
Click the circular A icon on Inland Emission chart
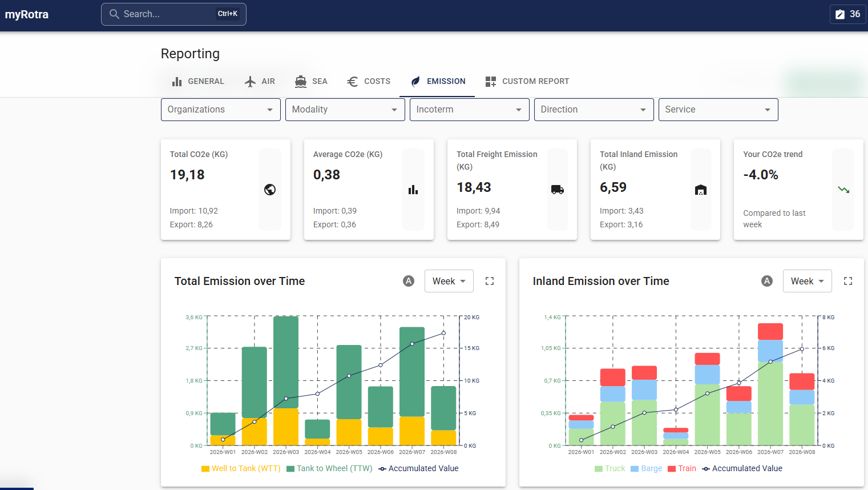tap(766, 280)
